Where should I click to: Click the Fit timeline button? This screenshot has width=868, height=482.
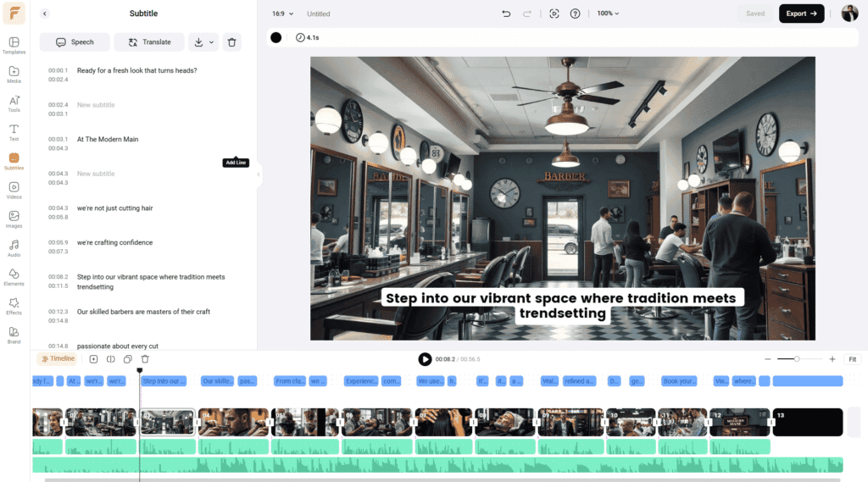tap(853, 359)
